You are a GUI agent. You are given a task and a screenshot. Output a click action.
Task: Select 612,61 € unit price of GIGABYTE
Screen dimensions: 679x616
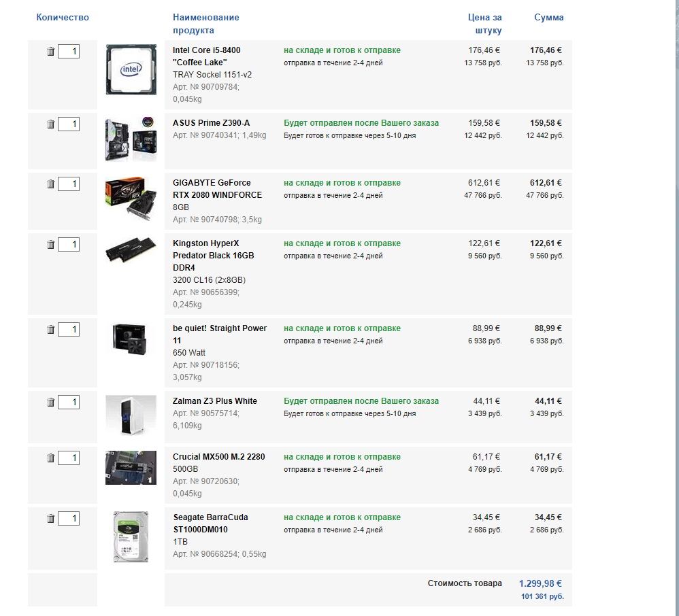point(484,183)
